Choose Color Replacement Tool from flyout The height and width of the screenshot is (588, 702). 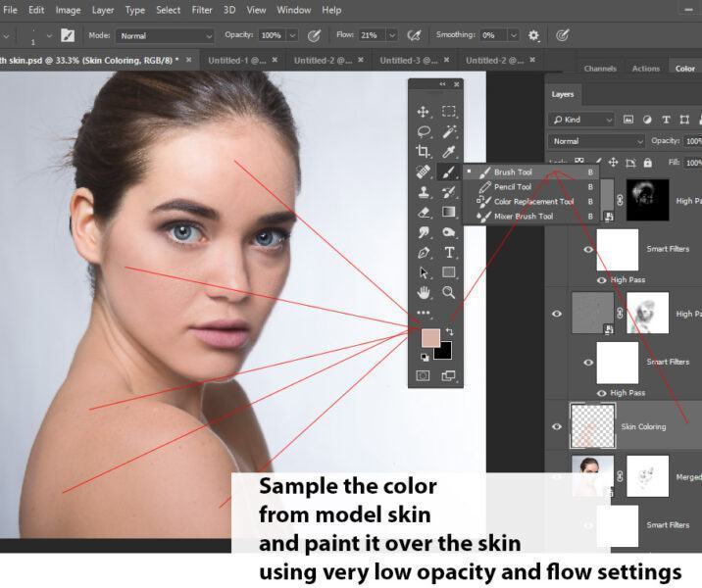531,201
